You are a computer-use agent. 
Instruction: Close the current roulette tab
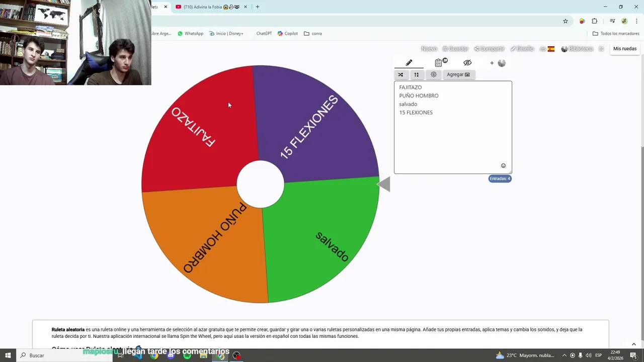pos(166,7)
